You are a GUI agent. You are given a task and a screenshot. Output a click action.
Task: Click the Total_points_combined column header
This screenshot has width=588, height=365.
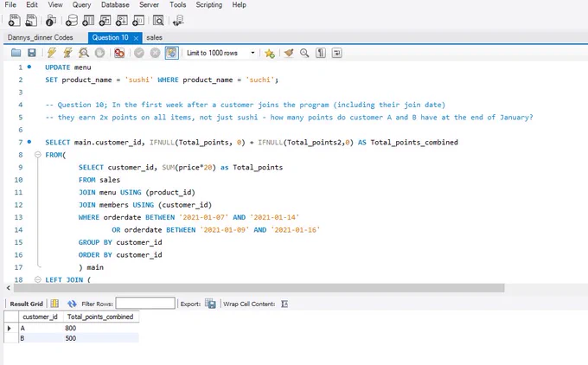100,317
